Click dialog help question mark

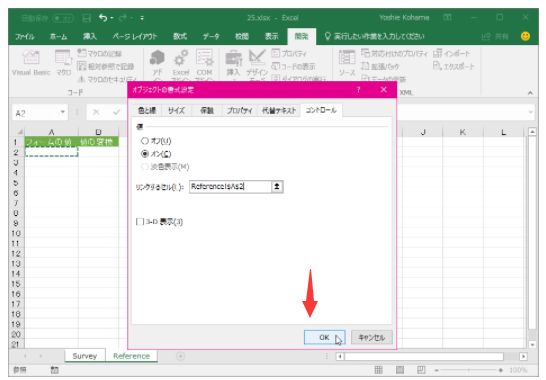coord(358,90)
